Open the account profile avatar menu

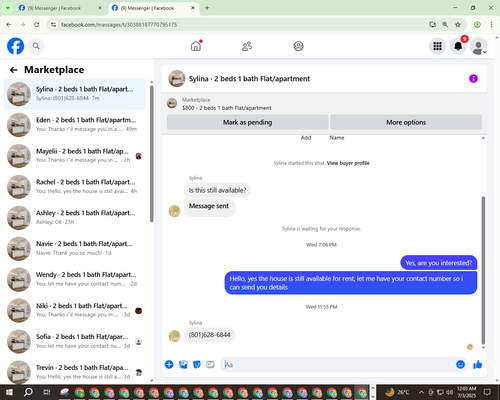click(x=479, y=46)
